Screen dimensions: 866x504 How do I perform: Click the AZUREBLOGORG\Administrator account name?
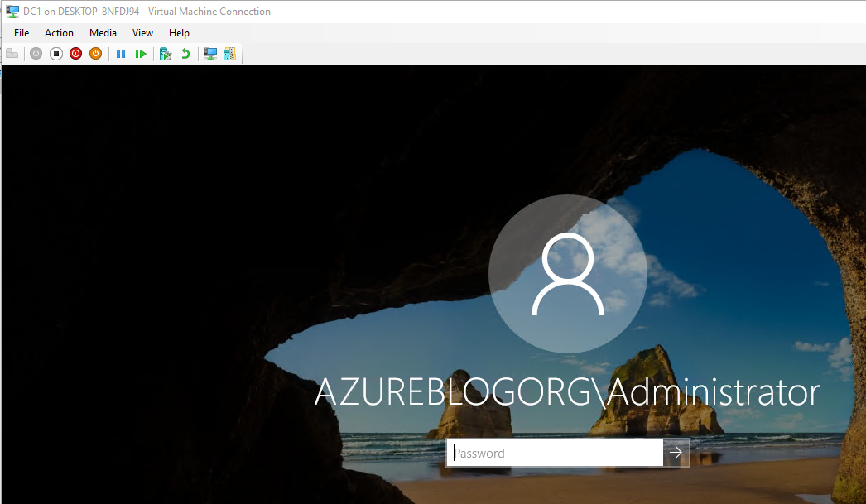(567, 392)
